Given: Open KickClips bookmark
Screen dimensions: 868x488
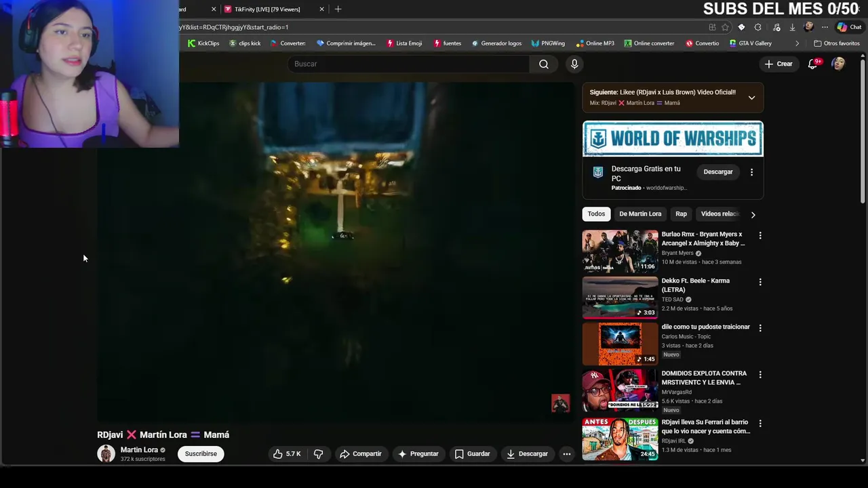Looking at the screenshot, I should [203, 43].
